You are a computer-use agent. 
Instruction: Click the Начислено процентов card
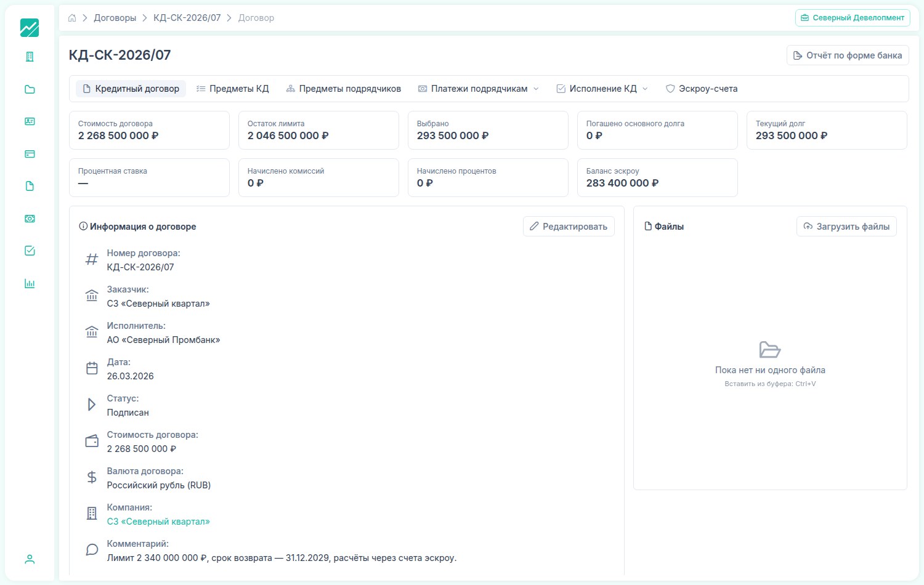[x=488, y=177]
